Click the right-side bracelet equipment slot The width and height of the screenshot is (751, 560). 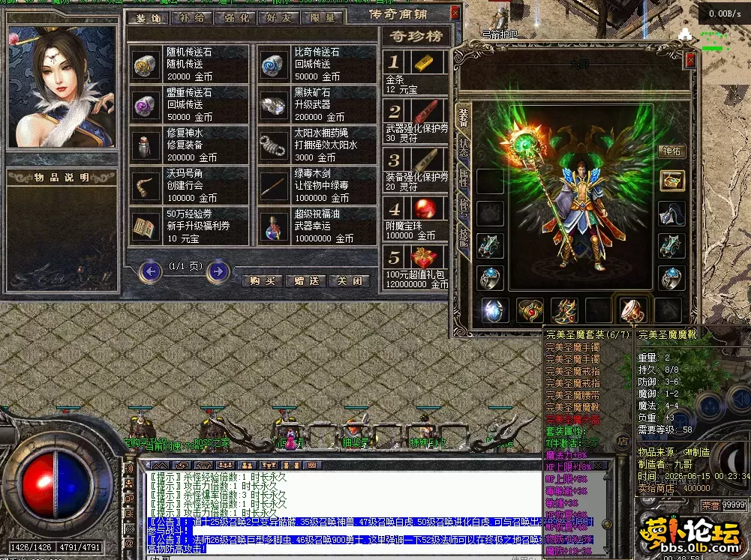(672, 246)
